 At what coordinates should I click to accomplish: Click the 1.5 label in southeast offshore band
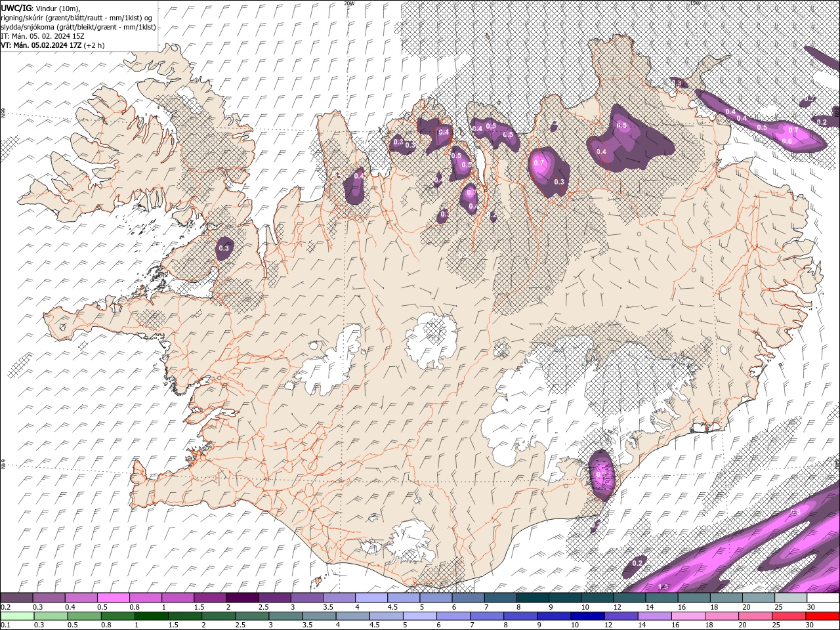pos(663,587)
